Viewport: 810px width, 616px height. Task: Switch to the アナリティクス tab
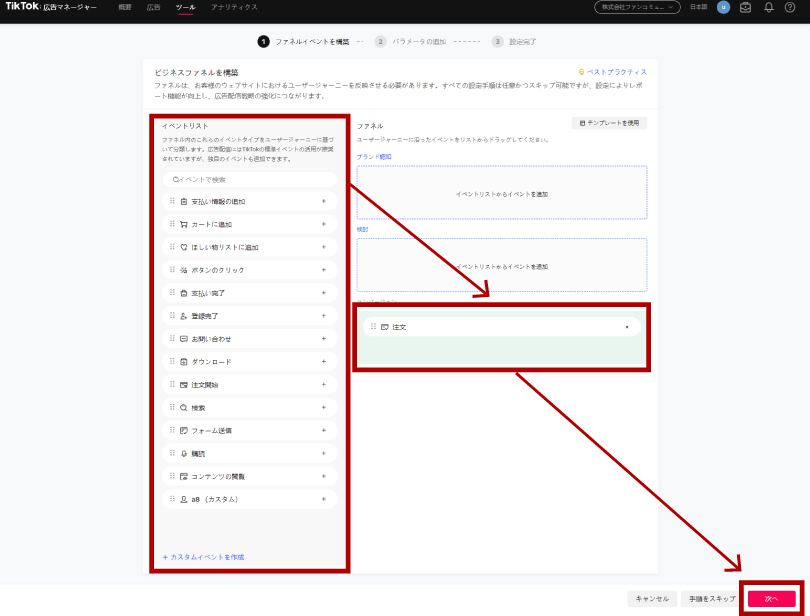click(234, 7)
